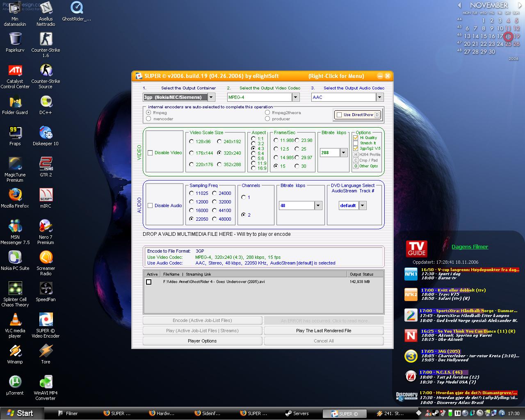The width and height of the screenshot is (525, 420).
Task: Launch Splinter Cell Chaos Theory icon
Action: (15, 294)
